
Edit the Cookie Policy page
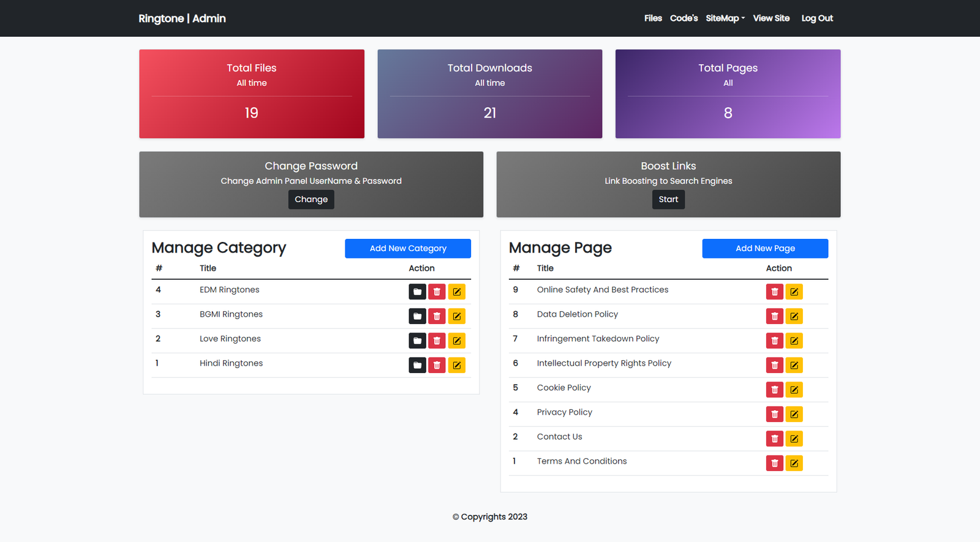[794, 390]
